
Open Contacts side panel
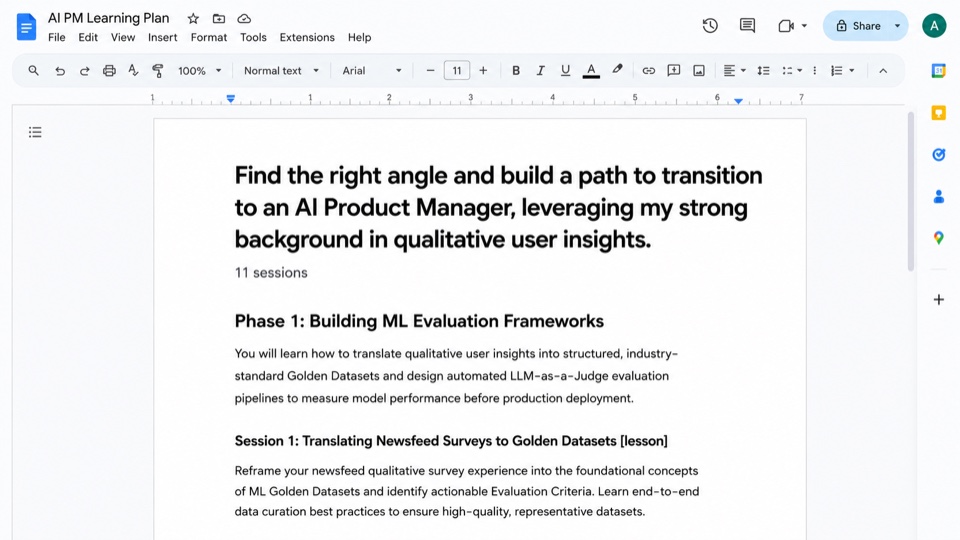click(x=939, y=197)
